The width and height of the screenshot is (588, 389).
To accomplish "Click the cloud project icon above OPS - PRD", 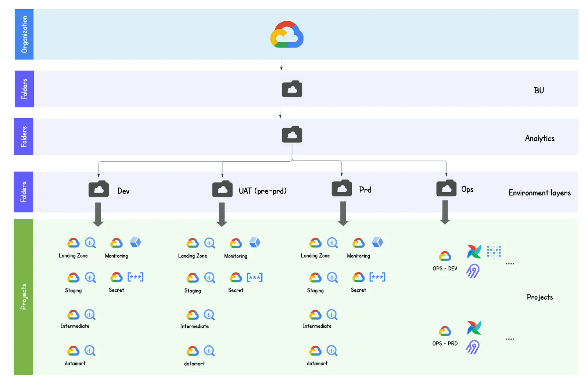I will [445, 331].
